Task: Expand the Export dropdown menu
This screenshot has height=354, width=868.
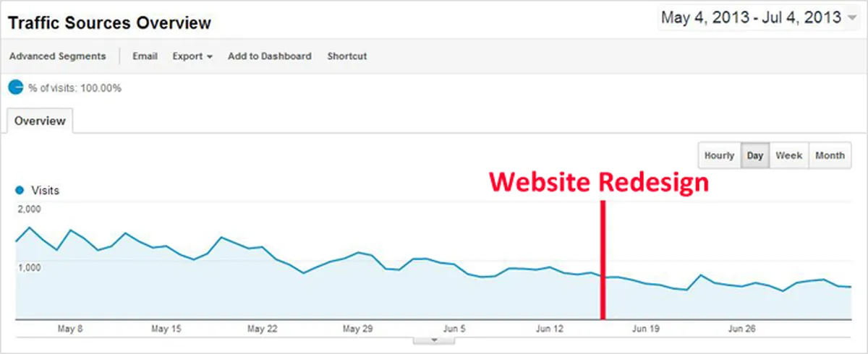Action: tap(192, 56)
